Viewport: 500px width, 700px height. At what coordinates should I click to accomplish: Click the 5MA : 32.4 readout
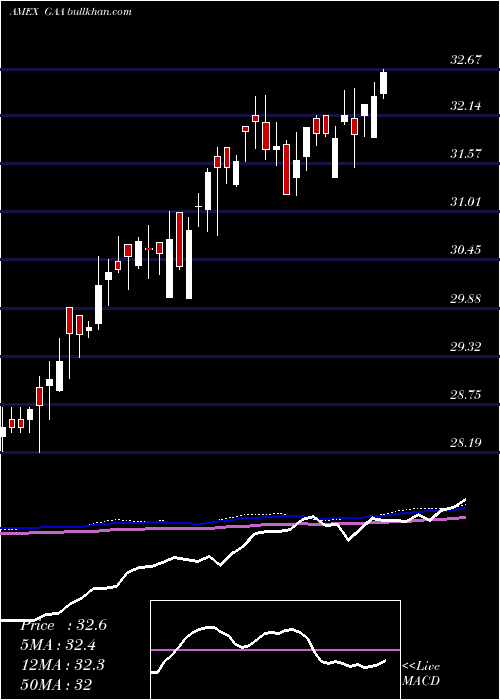[58, 645]
